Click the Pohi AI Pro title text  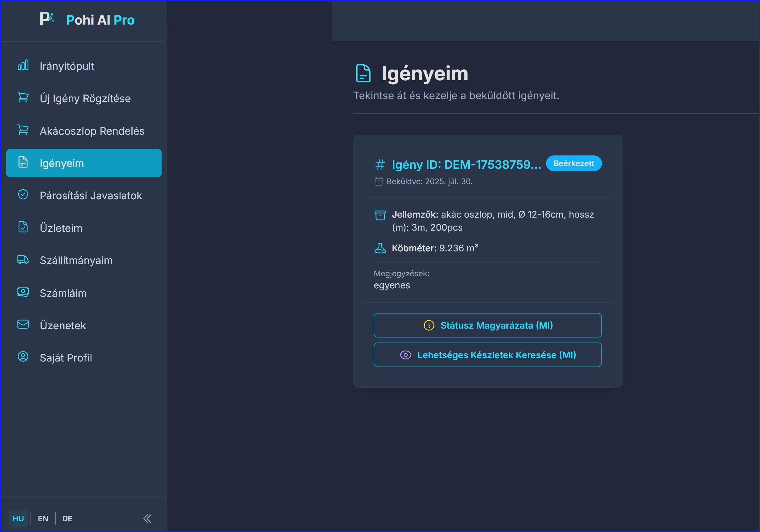pos(100,20)
